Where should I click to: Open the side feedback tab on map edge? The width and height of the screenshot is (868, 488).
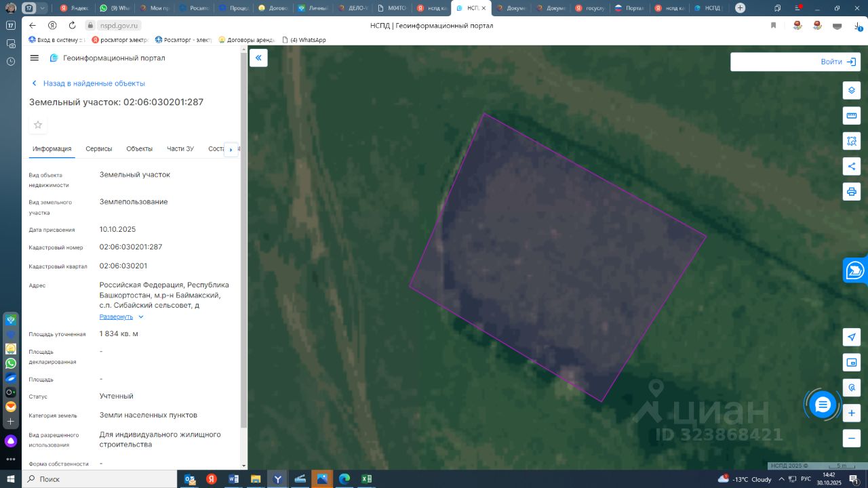(x=855, y=270)
